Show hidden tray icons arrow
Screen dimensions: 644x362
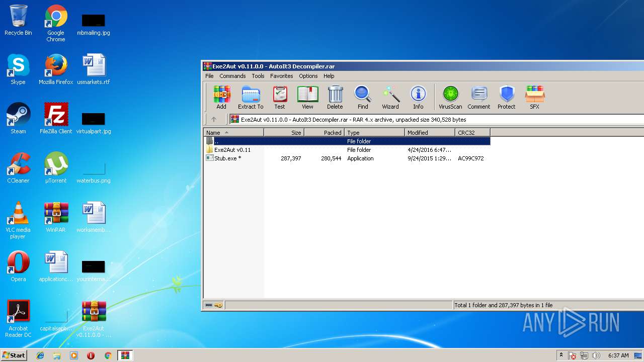point(561,355)
